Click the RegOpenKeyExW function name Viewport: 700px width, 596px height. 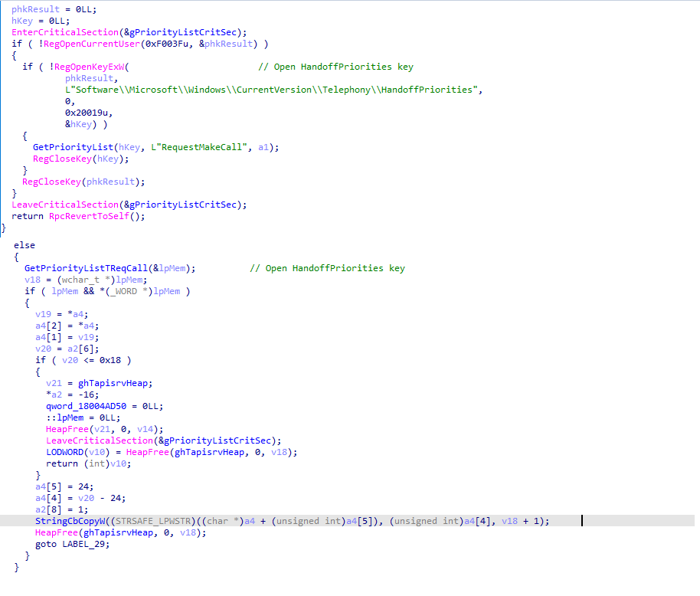[90, 67]
